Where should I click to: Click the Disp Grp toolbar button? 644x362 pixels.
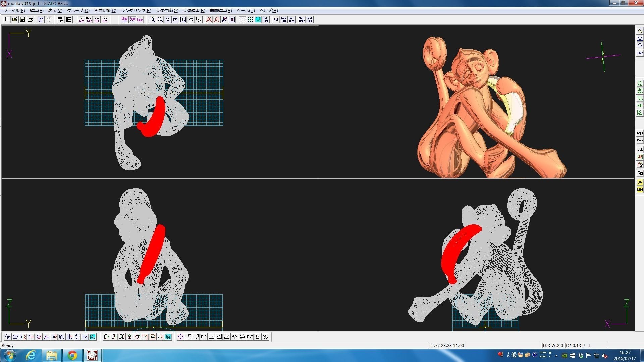click(x=97, y=20)
